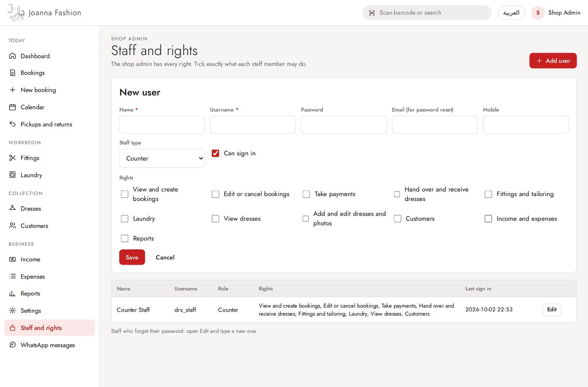This screenshot has width=588, height=387.
Task: Focus the Name input field
Action: 162,125
